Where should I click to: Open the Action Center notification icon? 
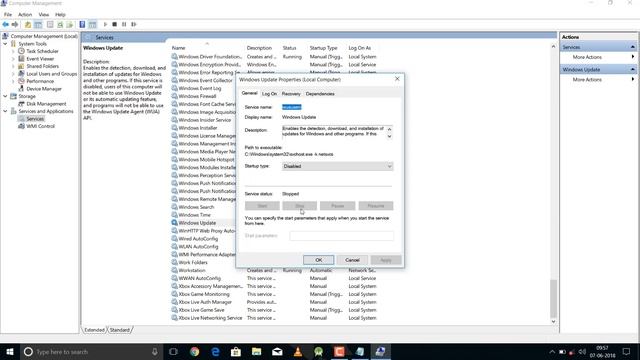(627, 351)
